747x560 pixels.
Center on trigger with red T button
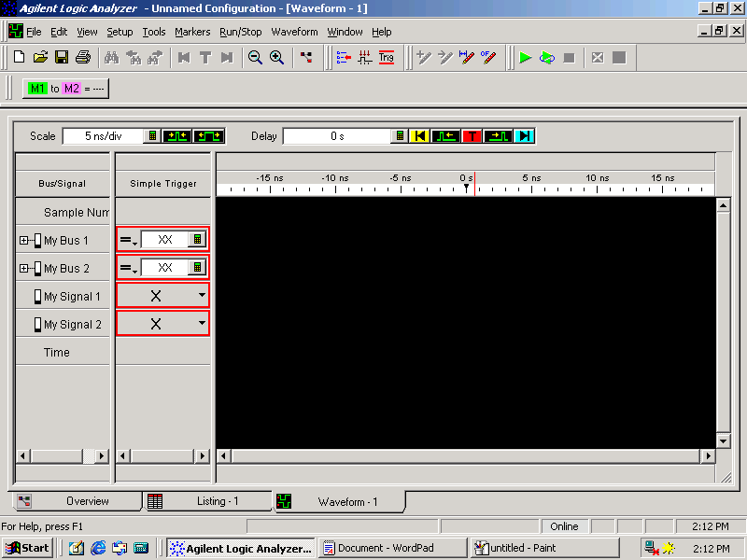coord(472,136)
